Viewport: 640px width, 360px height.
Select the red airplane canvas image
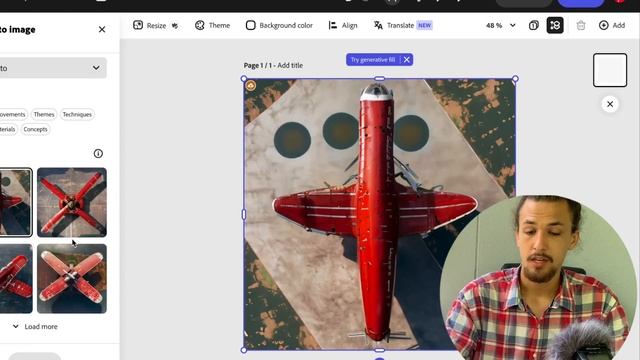tap(379, 214)
